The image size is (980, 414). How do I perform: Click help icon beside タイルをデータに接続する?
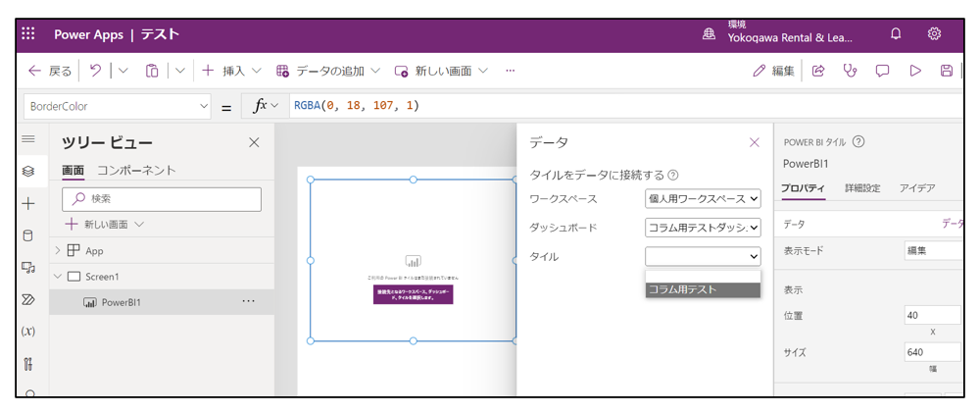pos(673,175)
